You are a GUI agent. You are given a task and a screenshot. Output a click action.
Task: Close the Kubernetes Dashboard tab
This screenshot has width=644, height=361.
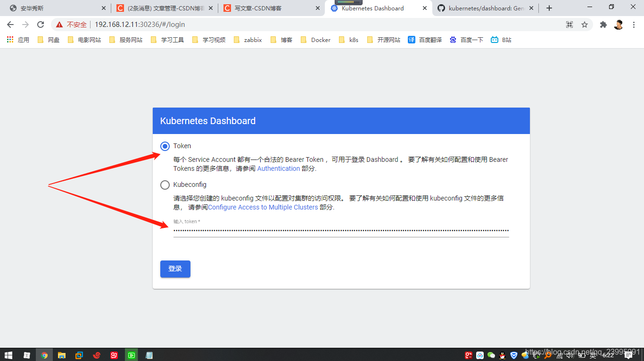[x=425, y=8]
